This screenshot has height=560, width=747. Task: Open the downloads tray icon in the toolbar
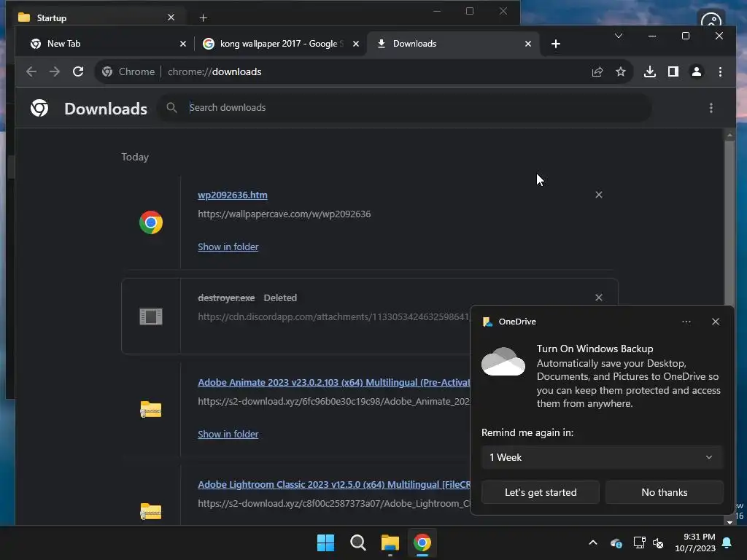tap(650, 71)
